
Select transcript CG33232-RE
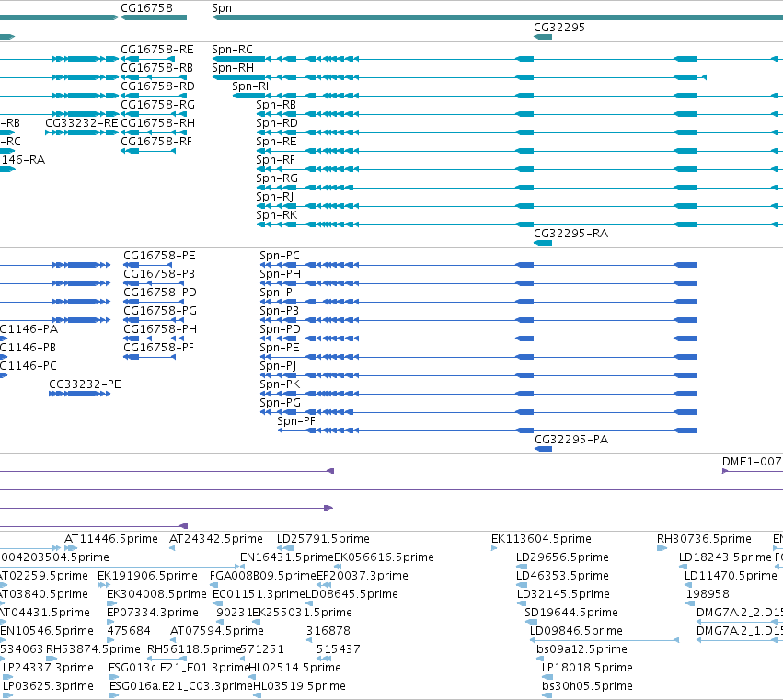[82, 123]
